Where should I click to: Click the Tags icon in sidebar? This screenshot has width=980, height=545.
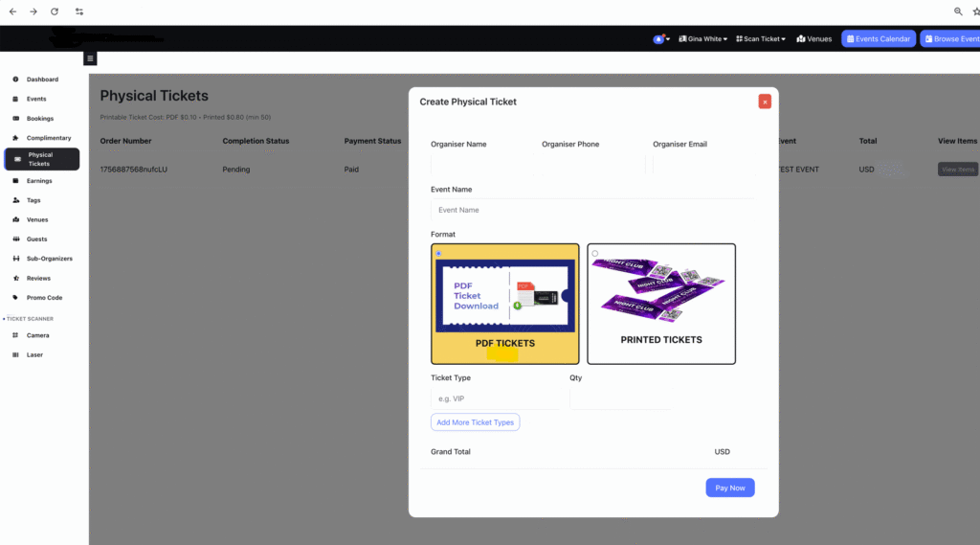click(15, 200)
